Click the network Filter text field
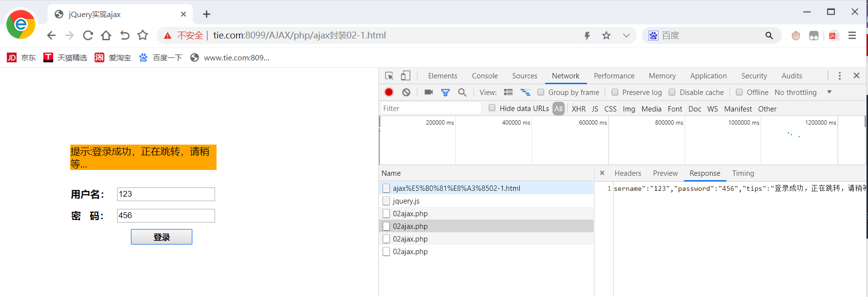 click(x=431, y=108)
